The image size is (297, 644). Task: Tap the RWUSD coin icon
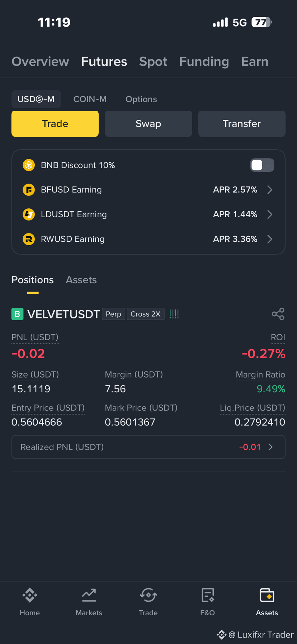point(29,239)
